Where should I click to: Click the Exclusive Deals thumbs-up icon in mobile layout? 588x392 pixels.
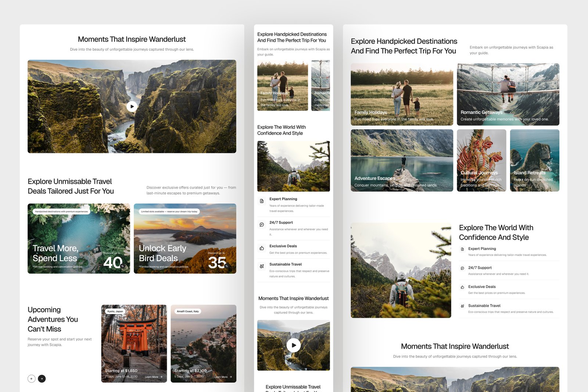pyautogui.click(x=262, y=248)
